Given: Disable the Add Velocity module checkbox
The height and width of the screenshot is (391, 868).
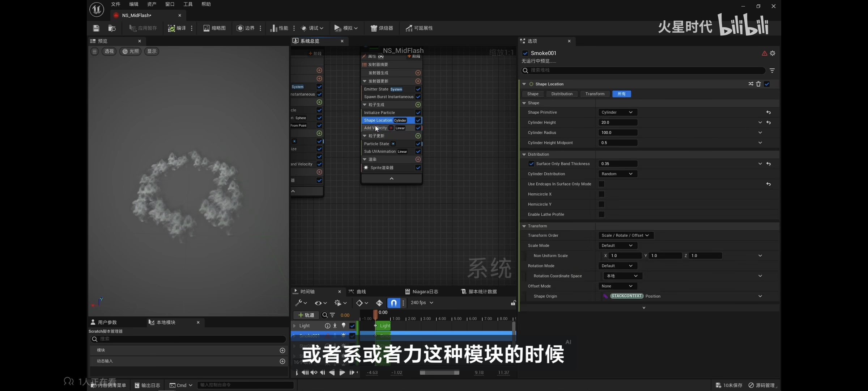Looking at the screenshot, I should [418, 128].
